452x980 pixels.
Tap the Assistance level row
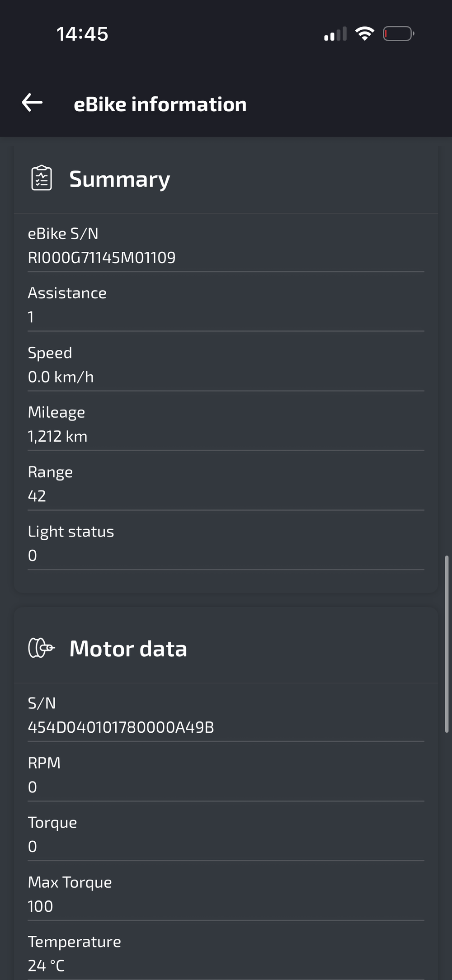click(x=226, y=305)
